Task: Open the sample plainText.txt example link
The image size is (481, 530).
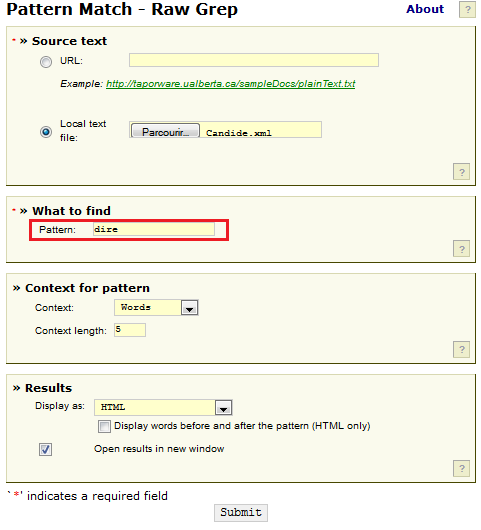Action: click(x=231, y=84)
